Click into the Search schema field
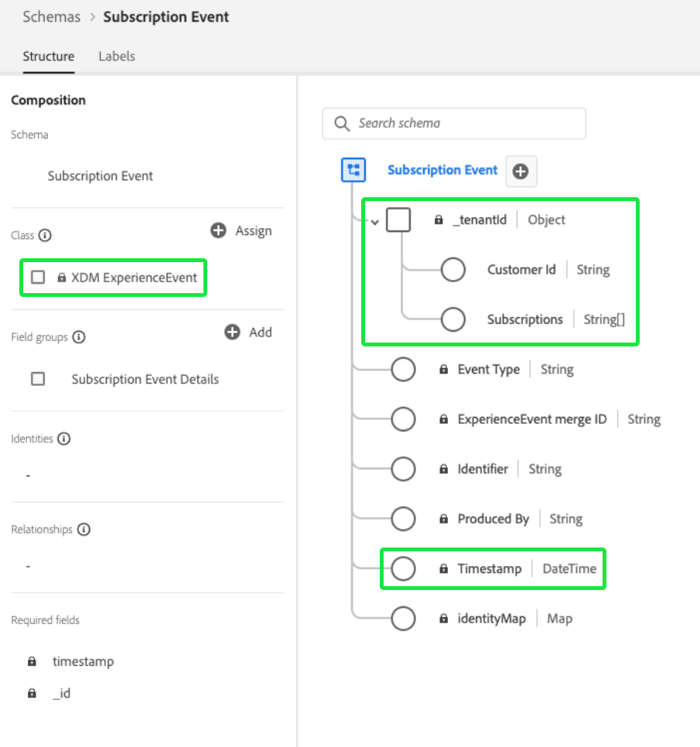 click(464, 123)
